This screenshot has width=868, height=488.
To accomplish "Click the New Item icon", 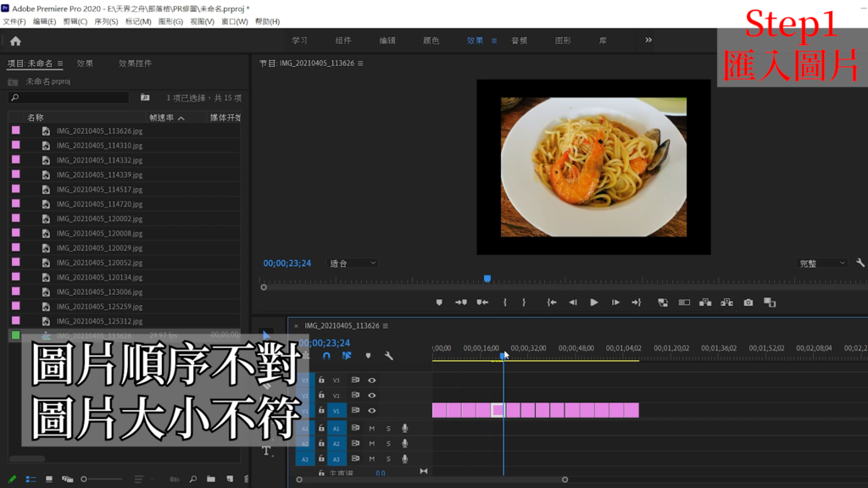I will click(x=230, y=480).
